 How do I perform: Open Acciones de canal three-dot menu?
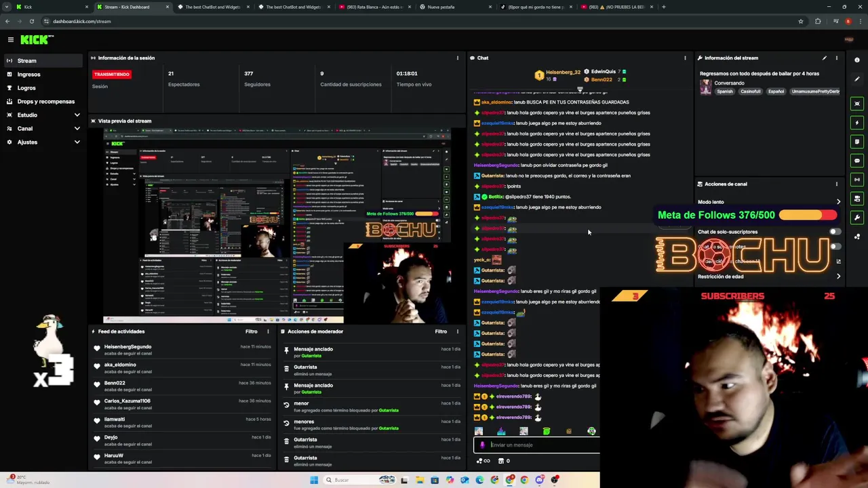pyautogui.click(x=836, y=184)
